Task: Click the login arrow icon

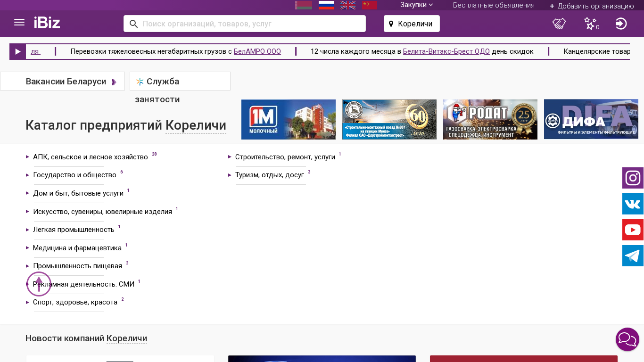Action: 621,24
